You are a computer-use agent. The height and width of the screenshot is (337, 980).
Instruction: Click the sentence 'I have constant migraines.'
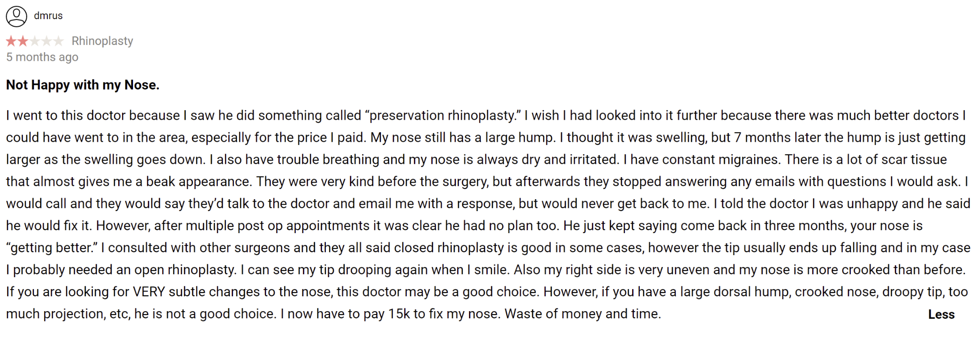pos(701,160)
